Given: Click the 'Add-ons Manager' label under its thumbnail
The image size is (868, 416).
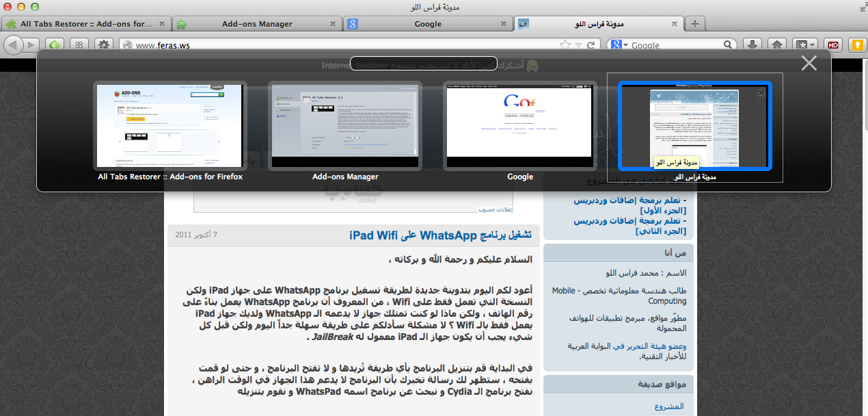Looking at the screenshot, I should coord(345,177).
